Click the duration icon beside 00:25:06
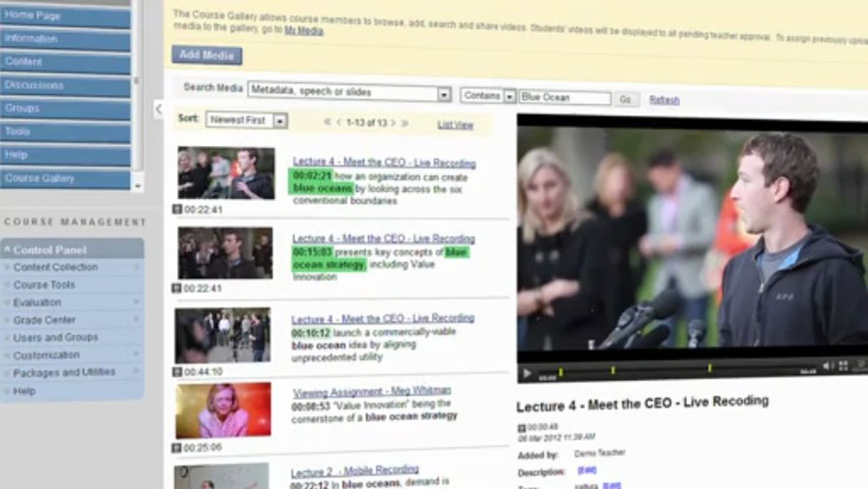868x489 pixels. 176,448
